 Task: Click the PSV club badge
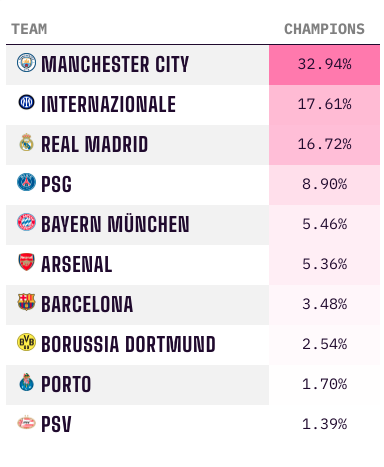coord(26,423)
